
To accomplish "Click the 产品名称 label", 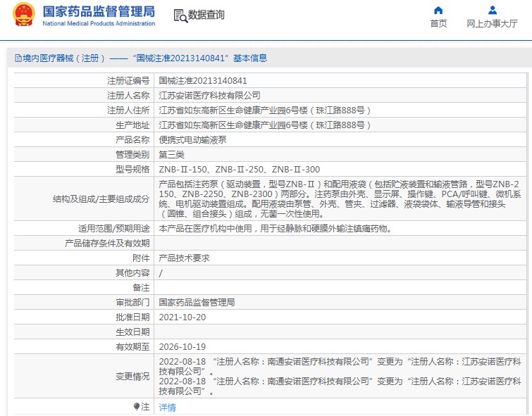I will [132, 140].
